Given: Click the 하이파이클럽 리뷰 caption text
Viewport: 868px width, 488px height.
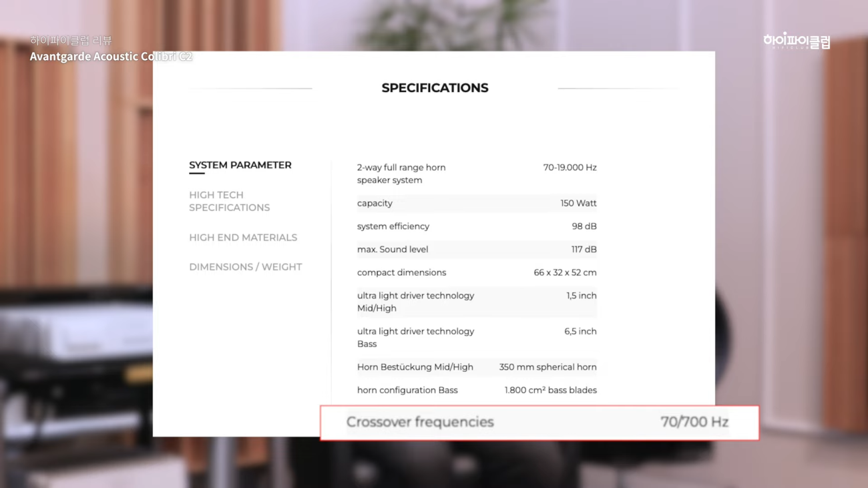Looking at the screenshot, I should coord(71,41).
